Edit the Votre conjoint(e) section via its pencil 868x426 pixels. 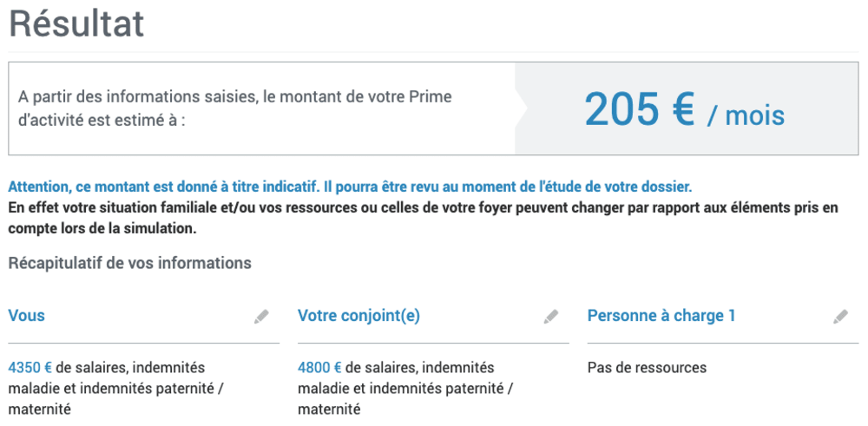(x=551, y=318)
